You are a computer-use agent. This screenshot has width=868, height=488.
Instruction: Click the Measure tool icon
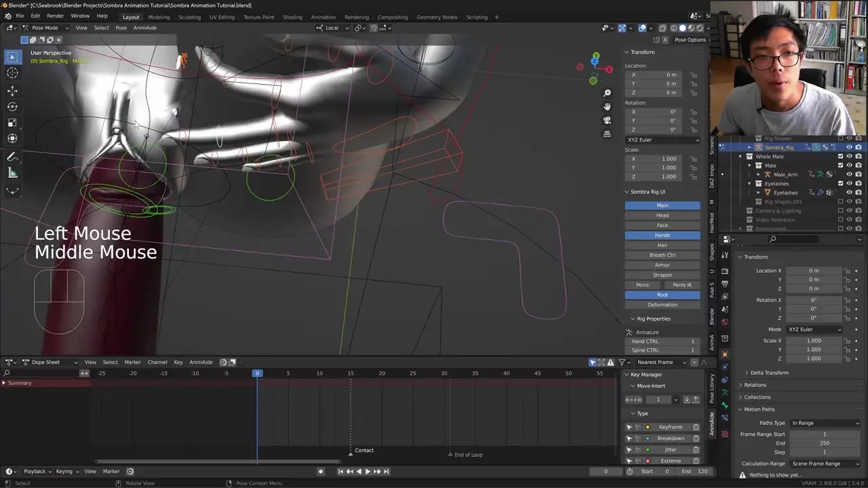click(12, 173)
